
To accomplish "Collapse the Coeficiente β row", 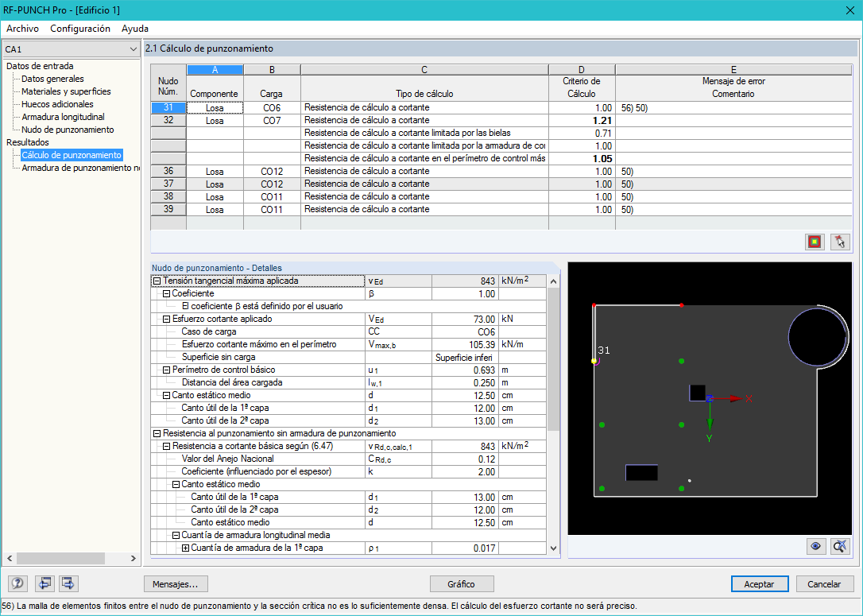I will click(166, 293).
